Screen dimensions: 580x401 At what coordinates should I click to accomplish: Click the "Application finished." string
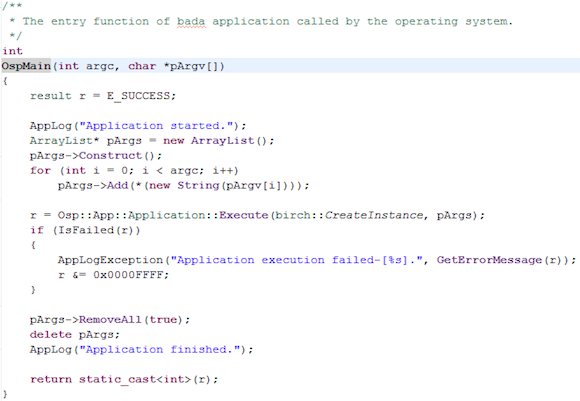[x=160, y=350]
